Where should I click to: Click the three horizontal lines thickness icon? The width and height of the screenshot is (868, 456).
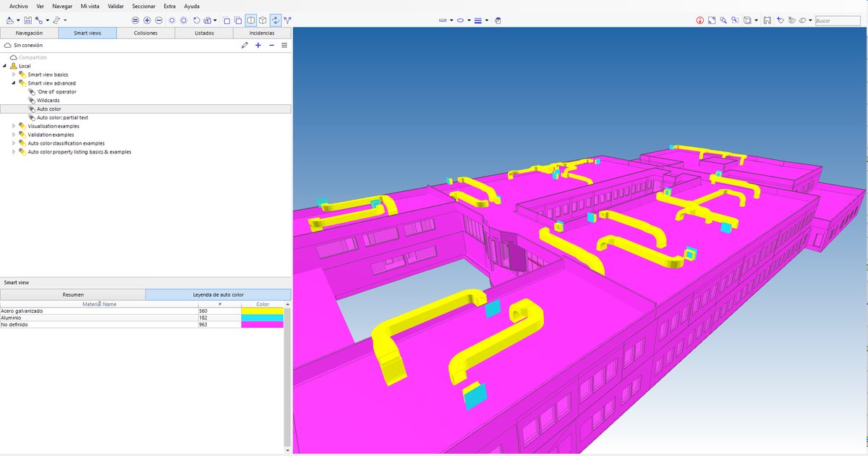[478, 20]
